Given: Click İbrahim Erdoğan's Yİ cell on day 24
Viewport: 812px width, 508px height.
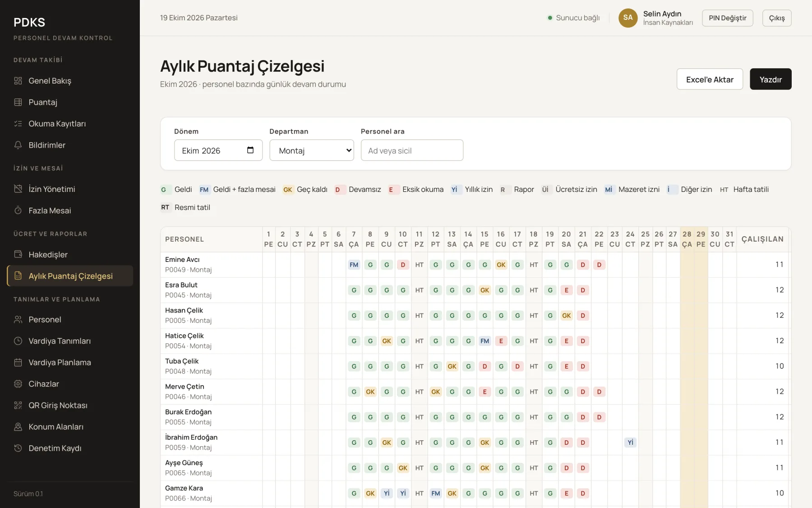Looking at the screenshot, I should tap(630, 443).
